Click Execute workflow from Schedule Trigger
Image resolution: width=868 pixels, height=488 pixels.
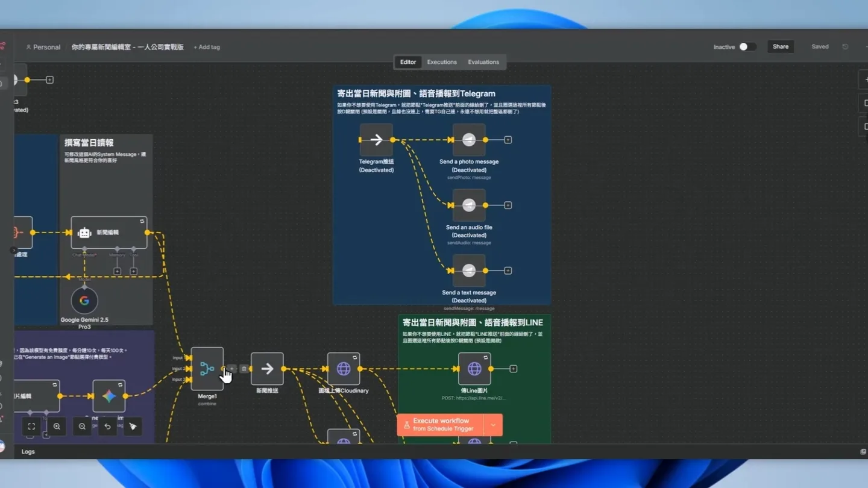(x=441, y=425)
